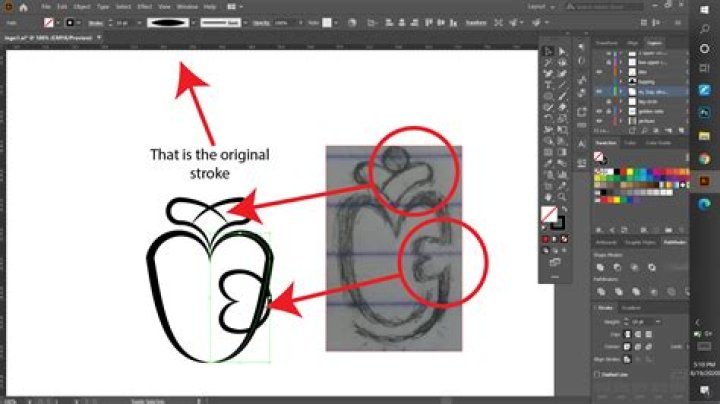Open the control bar stroke color dropdown
The width and height of the screenshot is (720, 404).
[x=79, y=22]
